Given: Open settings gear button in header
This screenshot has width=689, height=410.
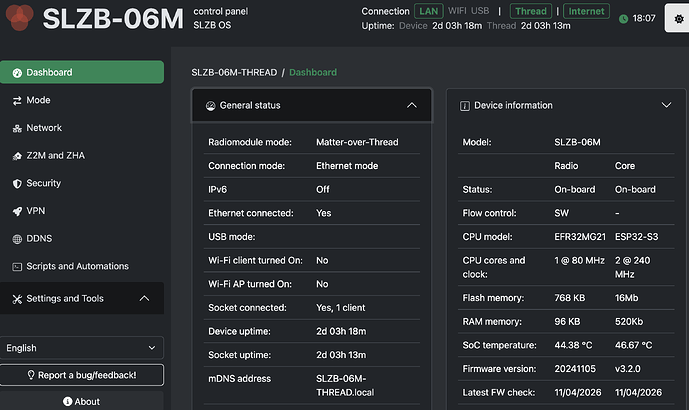Looking at the screenshot, I should pos(678,18).
